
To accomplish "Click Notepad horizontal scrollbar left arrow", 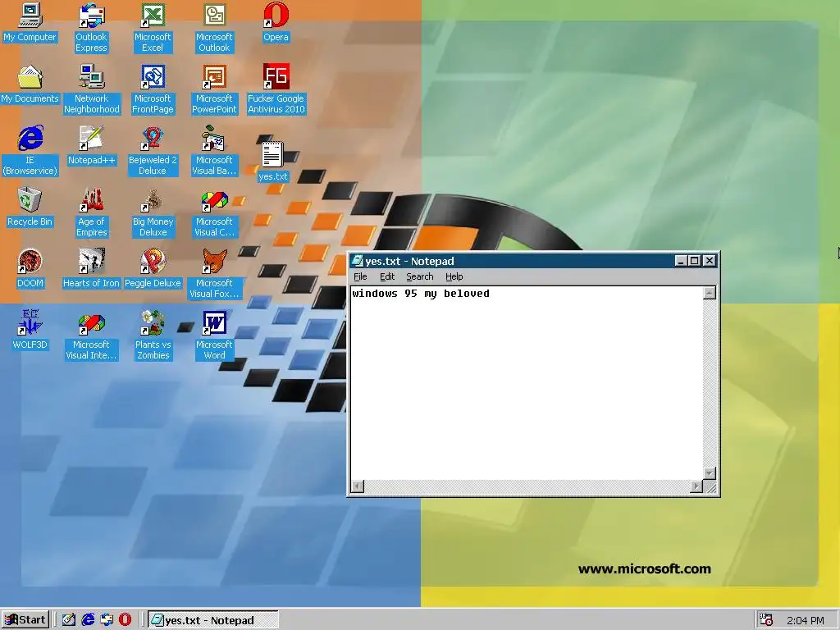I will coord(358,486).
